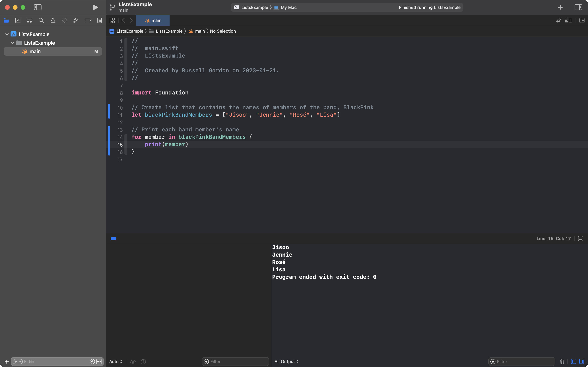This screenshot has width=588, height=367.
Task: Clear the console with the trash icon
Action: coord(562,361)
